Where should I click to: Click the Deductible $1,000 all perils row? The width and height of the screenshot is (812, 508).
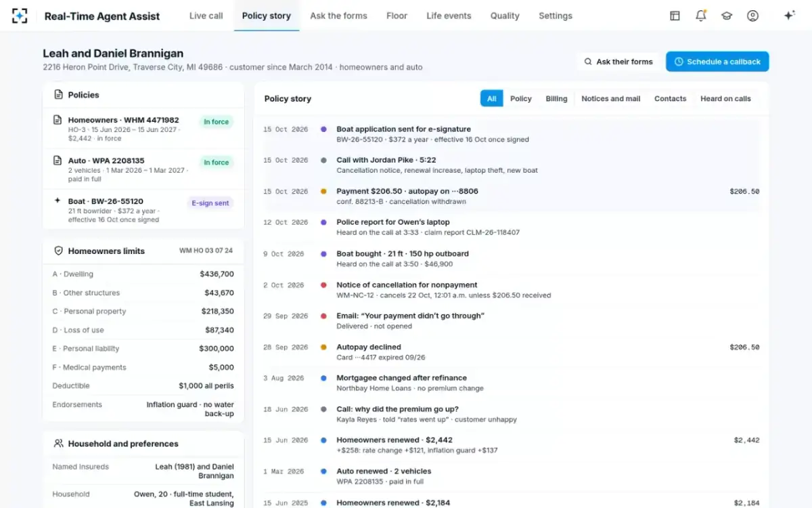tap(143, 386)
